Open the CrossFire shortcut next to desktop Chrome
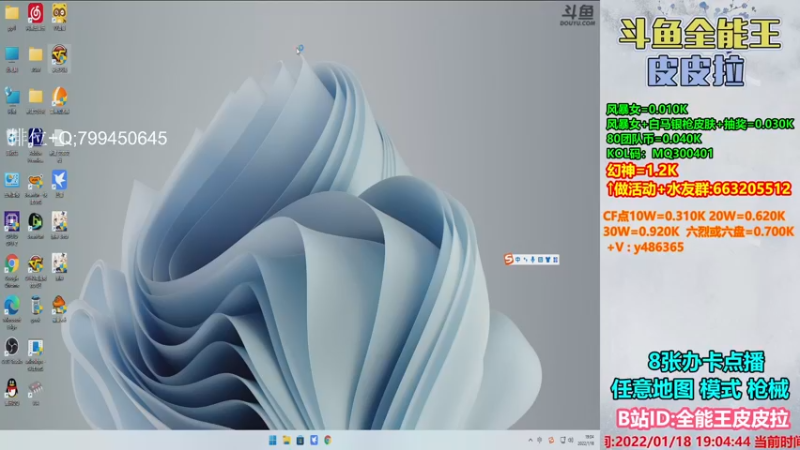This screenshot has height=450, width=800. (35, 269)
